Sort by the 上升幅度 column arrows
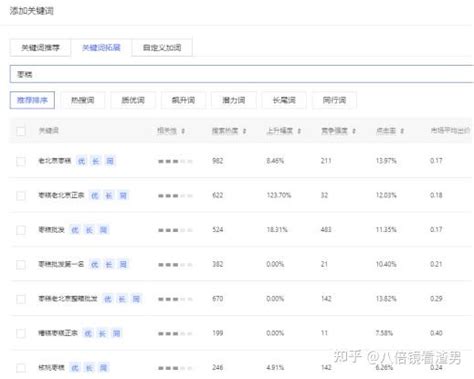Viewport: 474px width, 379px height. pos(299,131)
